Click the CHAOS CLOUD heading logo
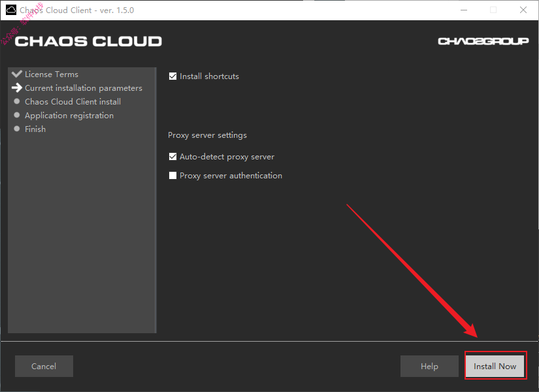539x392 pixels. (88, 41)
